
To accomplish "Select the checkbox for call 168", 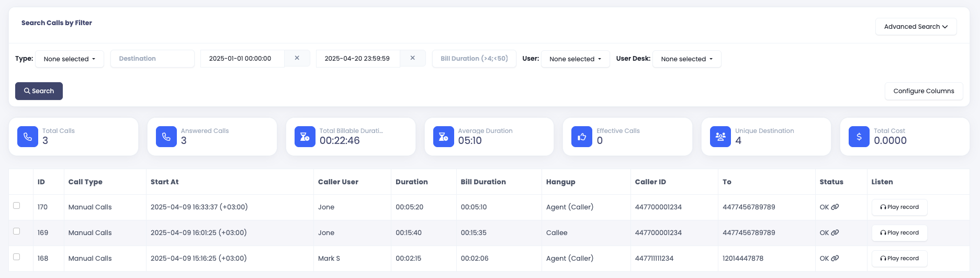I will [17, 257].
